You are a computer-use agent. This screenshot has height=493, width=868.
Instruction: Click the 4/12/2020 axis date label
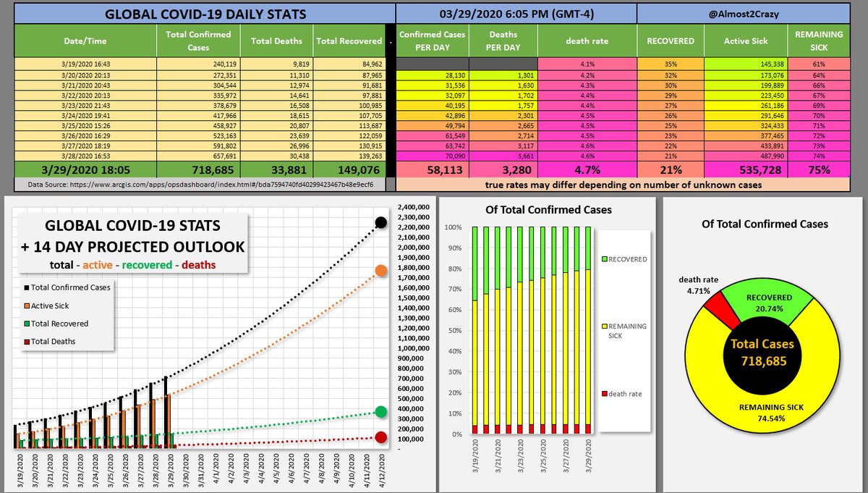point(382,468)
